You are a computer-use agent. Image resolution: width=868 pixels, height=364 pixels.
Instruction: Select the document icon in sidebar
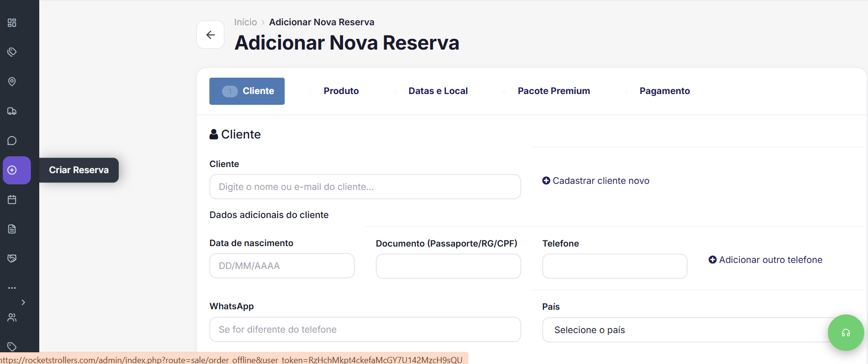point(12,229)
